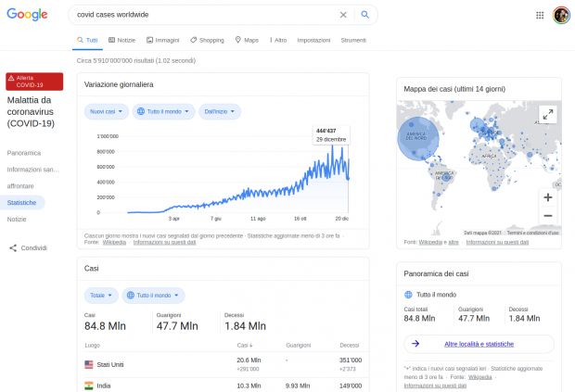Select Informazioni san... in the sidebar
Viewport: 575px width, 392px height.
[33, 170]
